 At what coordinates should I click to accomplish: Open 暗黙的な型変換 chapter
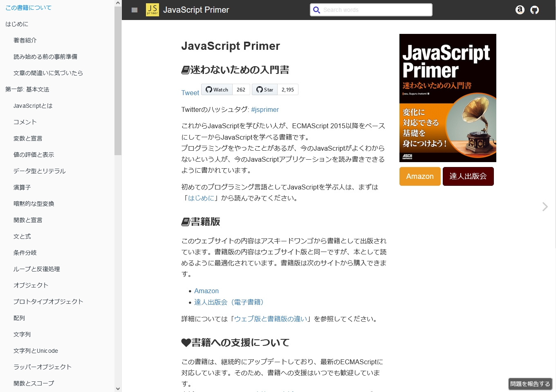[34, 204]
